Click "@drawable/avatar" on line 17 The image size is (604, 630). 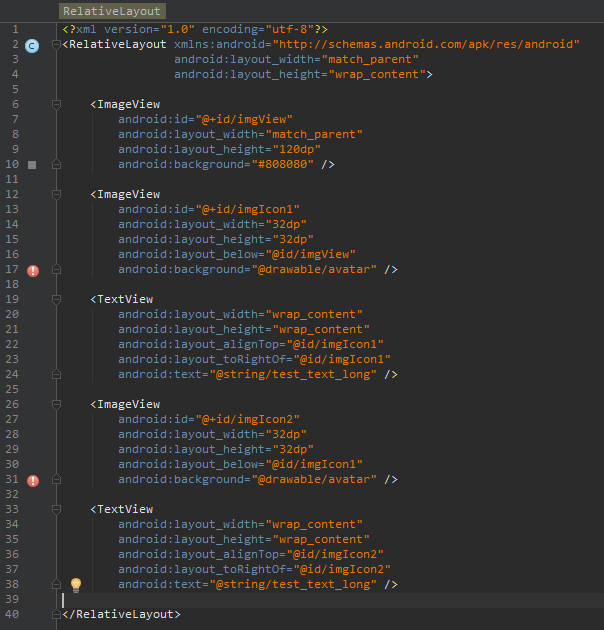pyautogui.click(x=314, y=269)
